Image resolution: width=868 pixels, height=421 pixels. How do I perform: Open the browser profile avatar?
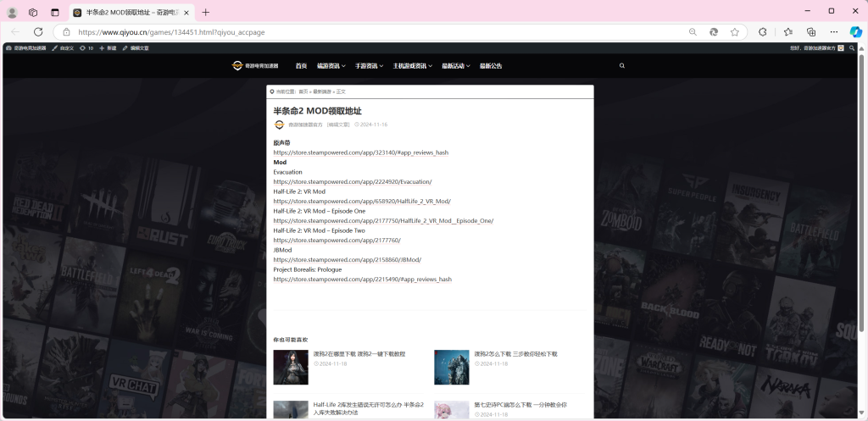click(x=12, y=12)
